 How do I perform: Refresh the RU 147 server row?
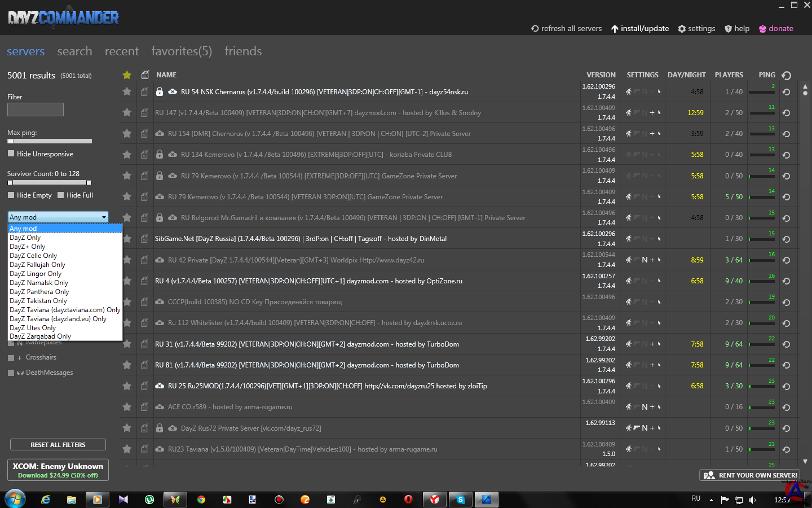coord(786,113)
